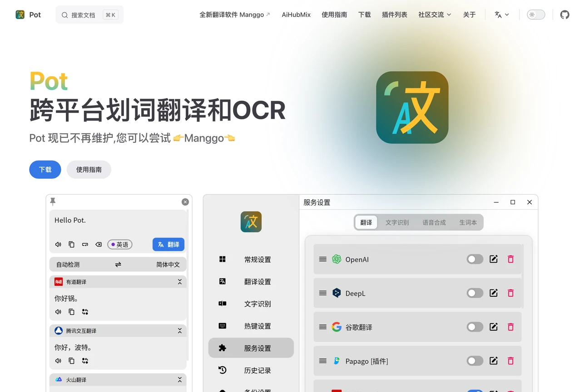Click the Manggo link in the tagline

pyautogui.click(x=204, y=138)
